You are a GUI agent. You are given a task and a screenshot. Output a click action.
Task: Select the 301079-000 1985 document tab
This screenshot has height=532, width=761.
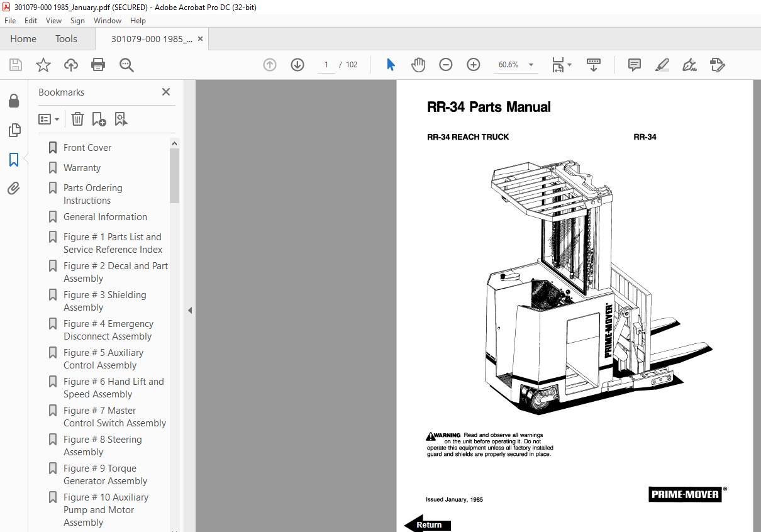pyautogui.click(x=152, y=39)
